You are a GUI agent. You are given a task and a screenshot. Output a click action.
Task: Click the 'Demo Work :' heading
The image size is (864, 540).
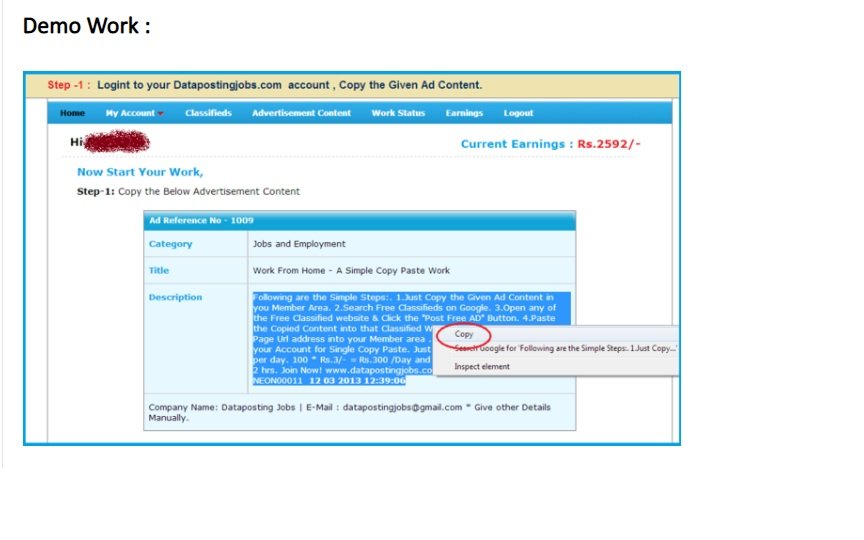coord(87,26)
